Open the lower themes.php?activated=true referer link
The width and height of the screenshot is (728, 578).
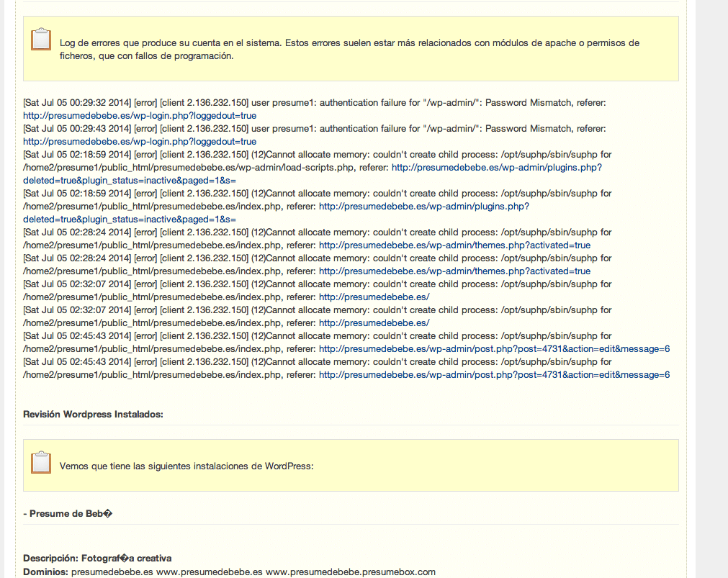(x=454, y=271)
